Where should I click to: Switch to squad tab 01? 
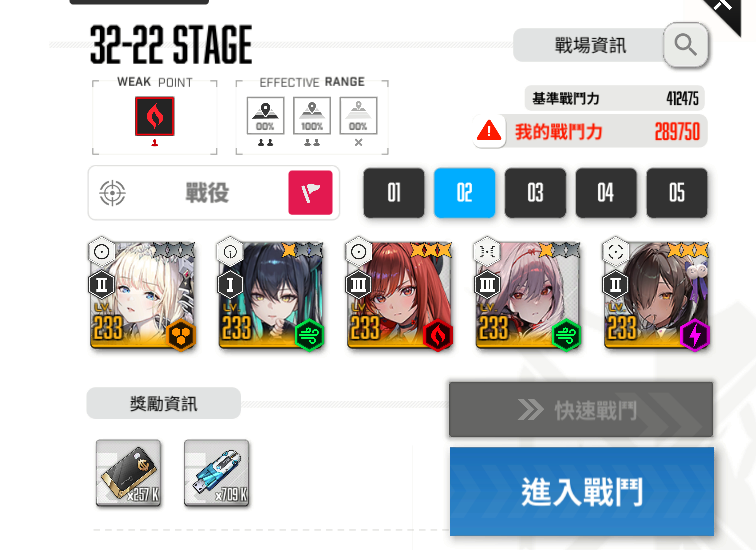[394, 193]
